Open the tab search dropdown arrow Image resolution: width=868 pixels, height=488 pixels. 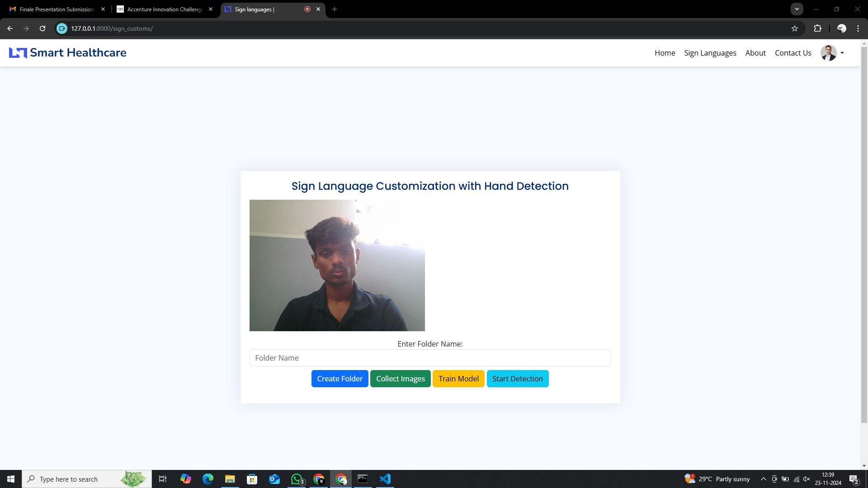797,9
